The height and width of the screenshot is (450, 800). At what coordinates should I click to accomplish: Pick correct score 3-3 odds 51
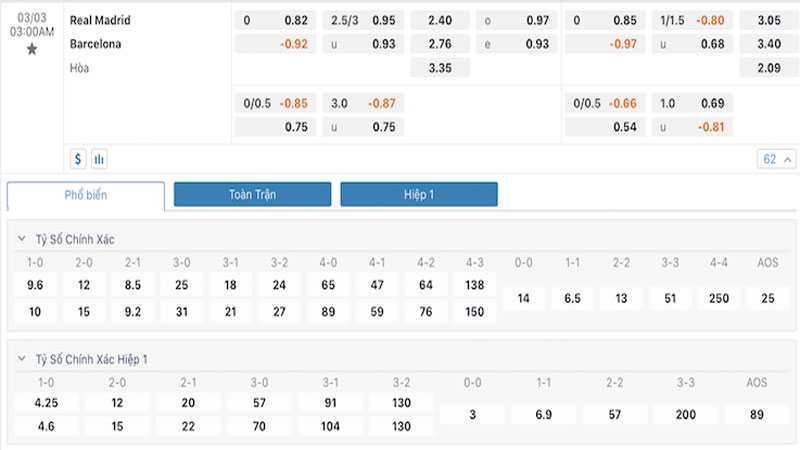pyautogui.click(x=670, y=298)
